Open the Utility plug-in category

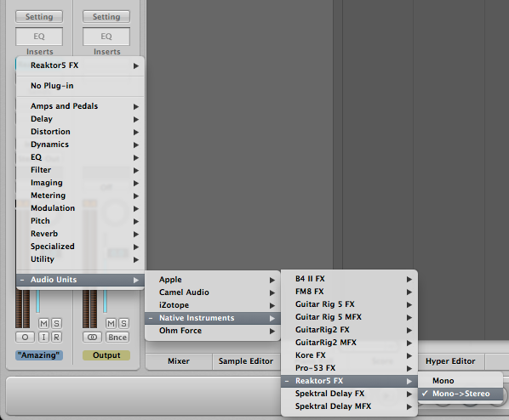coord(80,259)
